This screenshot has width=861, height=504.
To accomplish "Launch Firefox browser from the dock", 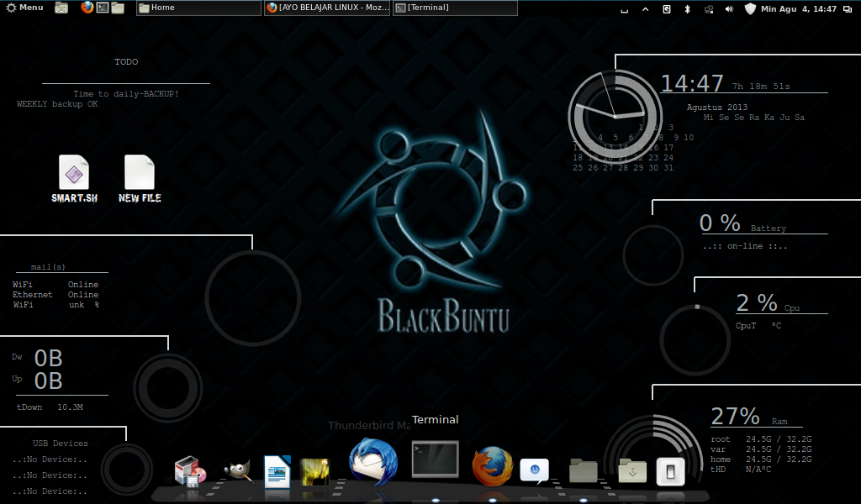I will (494, 466).
